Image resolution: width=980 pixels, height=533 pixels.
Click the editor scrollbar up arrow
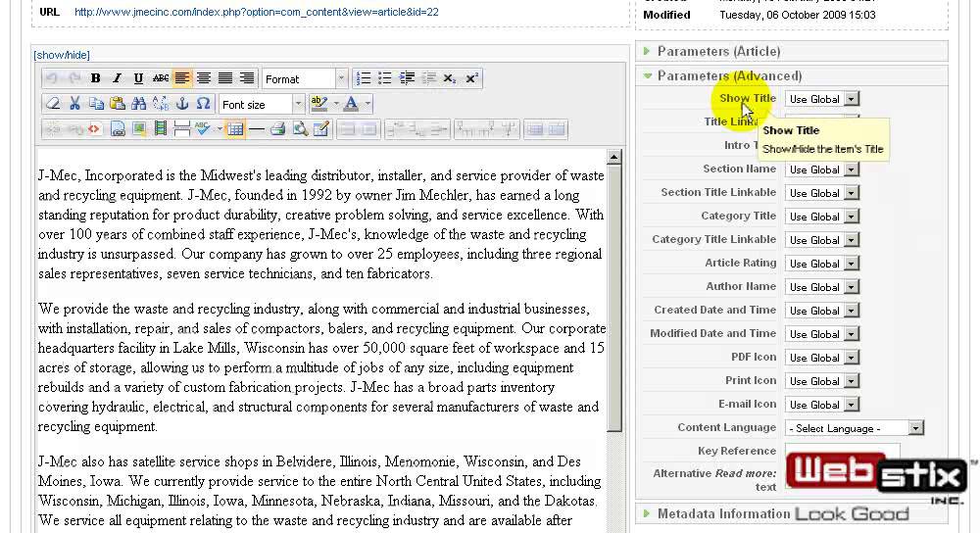click(614, 157)
